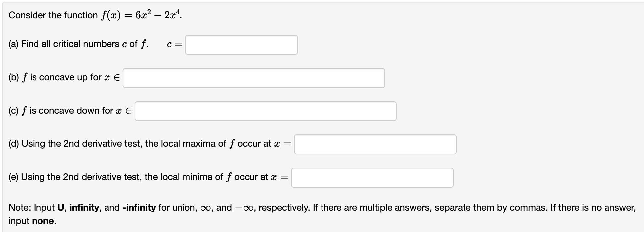Click the answer field for part (d)
Image resolution: width=644 pixels, height=232 pixels.
click(375, 144)
